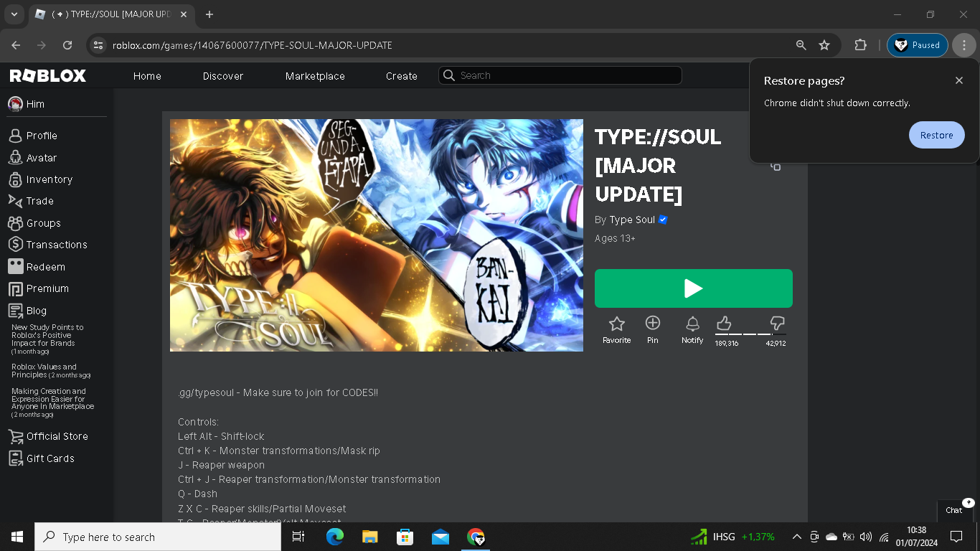Open the Transactions sidebar icon
The image size is (980, 551).
point(15,245)
